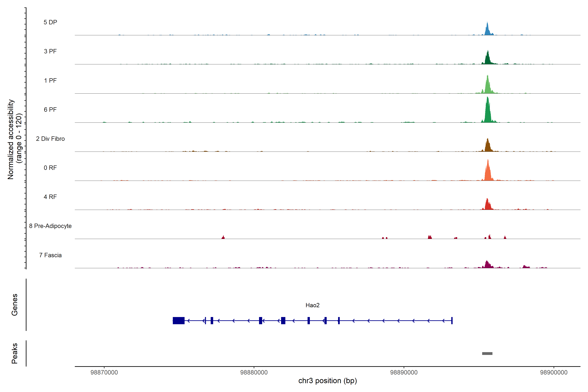Click the 98890000 axis tick label
Screen dimensions: 588x392
[404, 372]
